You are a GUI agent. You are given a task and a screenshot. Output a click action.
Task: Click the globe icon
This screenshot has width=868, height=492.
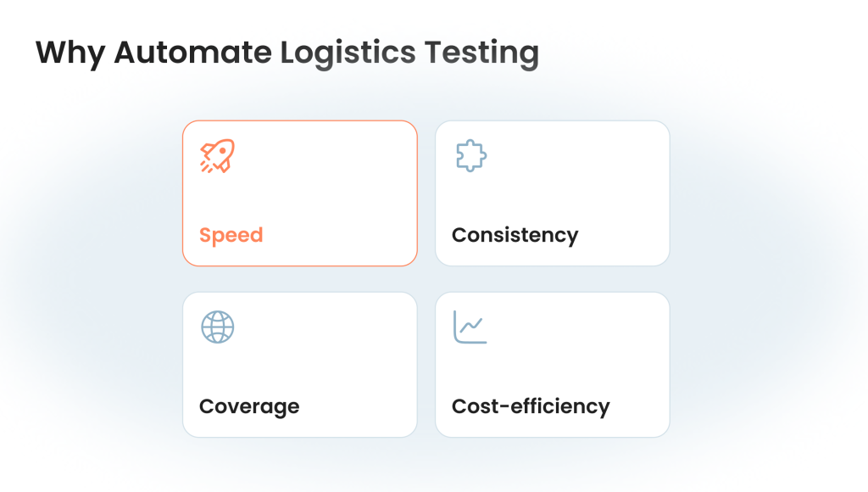click(218, 327)
